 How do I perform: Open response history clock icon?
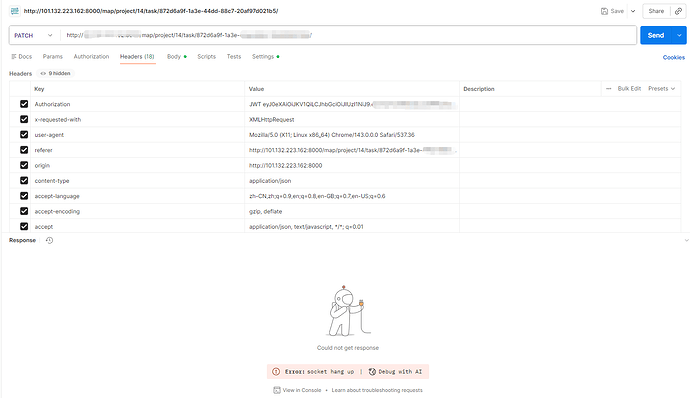[49, 240]
